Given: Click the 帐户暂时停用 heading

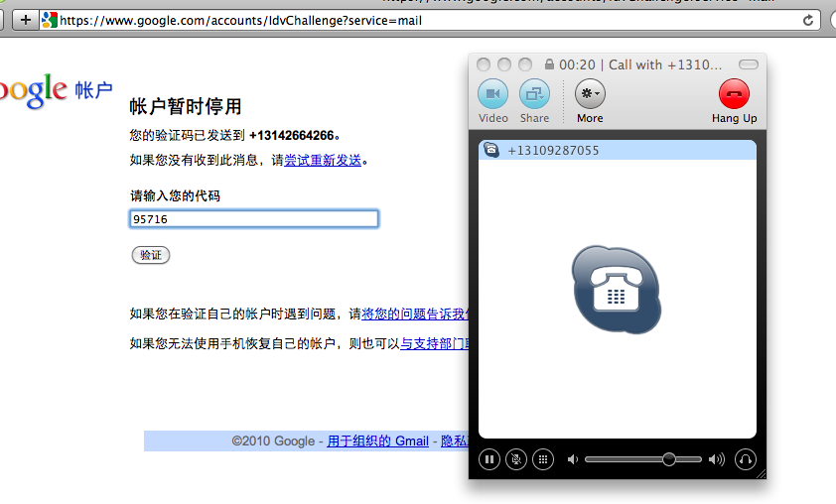Looking at the screenshot, I should click(x=185, y=106).
